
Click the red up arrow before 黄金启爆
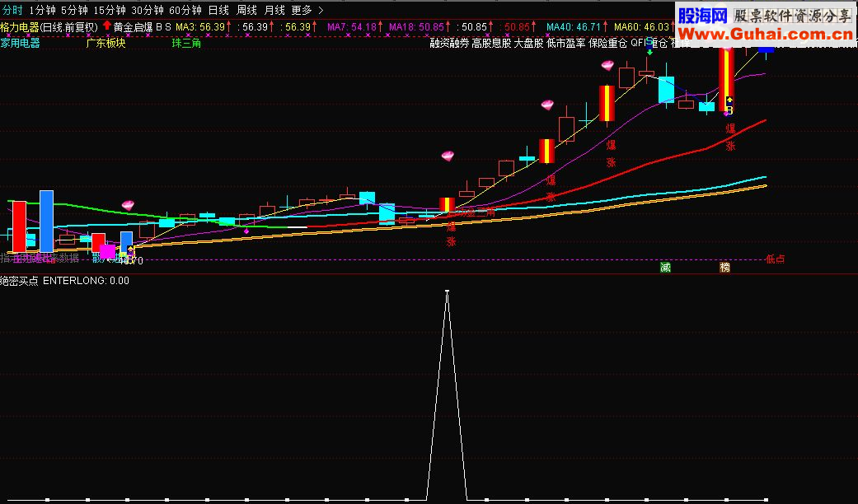pos(106,26)
